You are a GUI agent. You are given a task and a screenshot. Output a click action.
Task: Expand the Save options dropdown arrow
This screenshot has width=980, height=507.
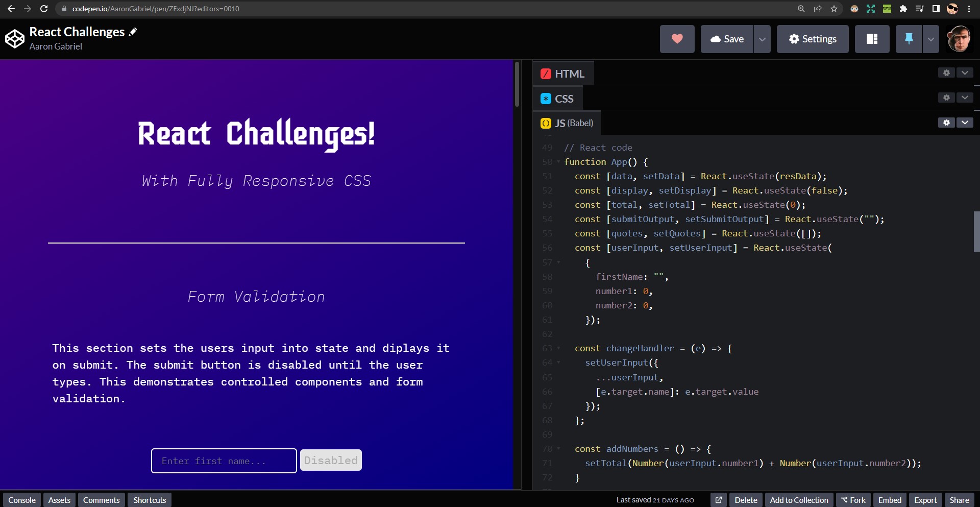[x=762, y=39]
